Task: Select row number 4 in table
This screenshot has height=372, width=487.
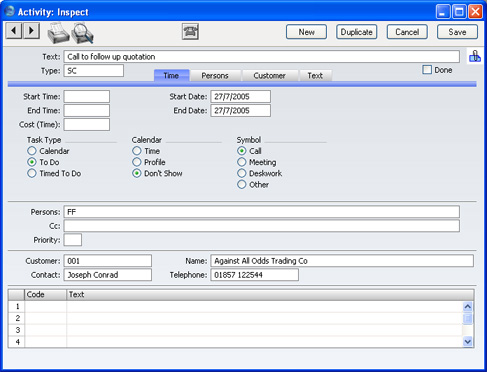Action: click(x=17, y=342)
